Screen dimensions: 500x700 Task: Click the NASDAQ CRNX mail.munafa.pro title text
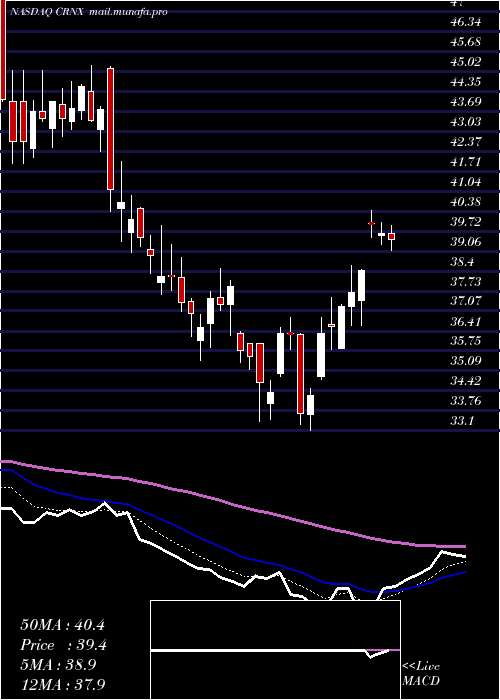click(88, 12)
